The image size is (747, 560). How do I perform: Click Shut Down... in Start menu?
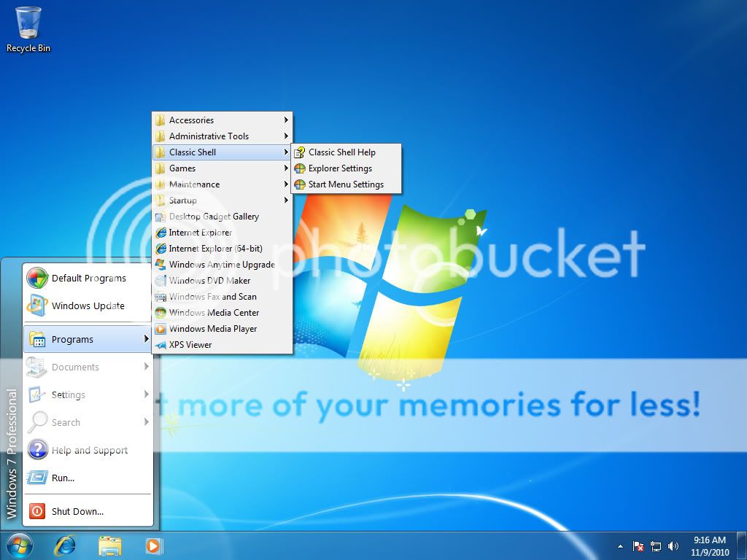pyautogui.click(x=77, y=511)
